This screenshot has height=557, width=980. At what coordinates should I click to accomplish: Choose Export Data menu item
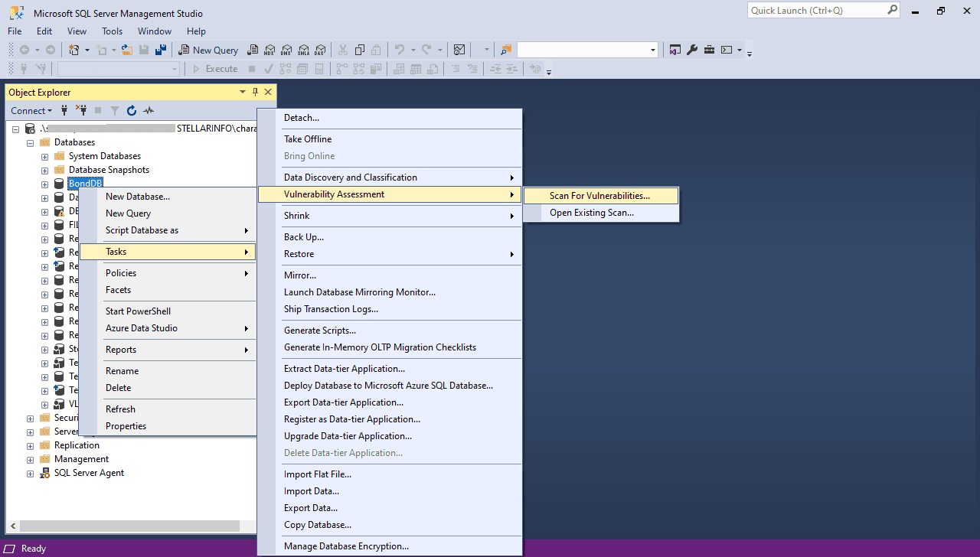390,508
